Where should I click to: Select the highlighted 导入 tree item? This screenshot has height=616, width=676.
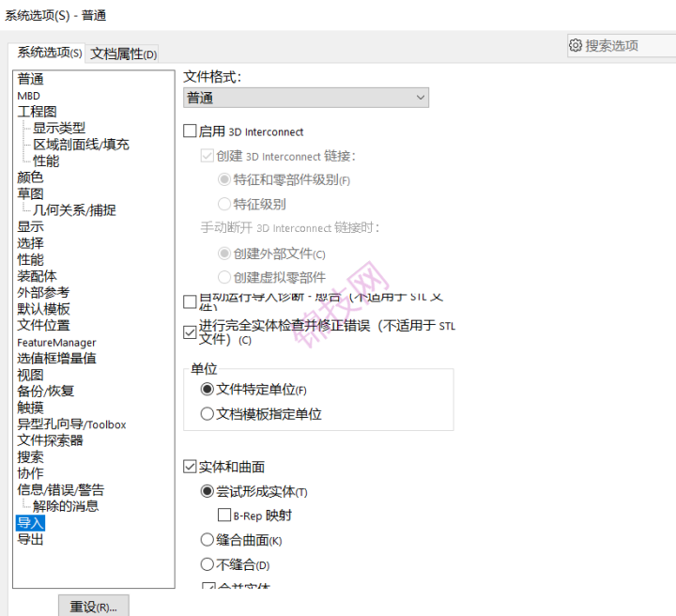pyautogui.click(x=31, y=523)
